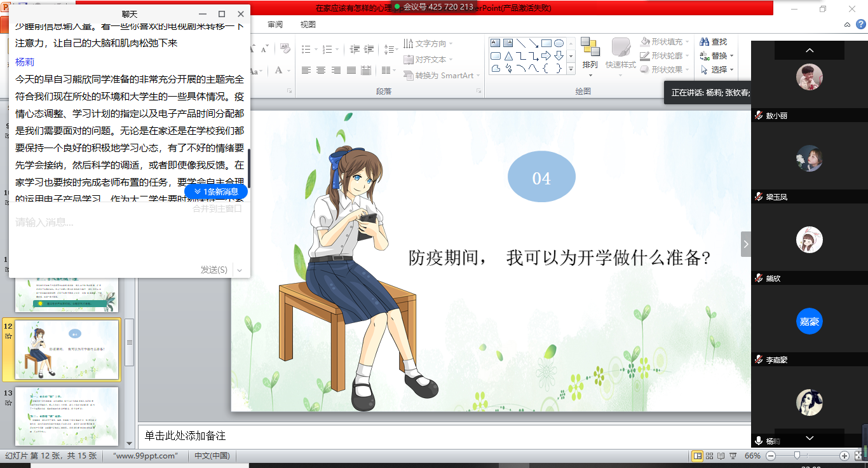Click the 1条新消息 new message button
This screenshot has height=468, width=868.
[216, 191]
